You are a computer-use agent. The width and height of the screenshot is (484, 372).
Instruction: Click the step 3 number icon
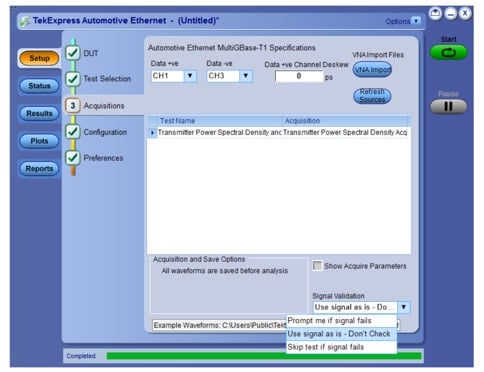[x=73, y=106]
